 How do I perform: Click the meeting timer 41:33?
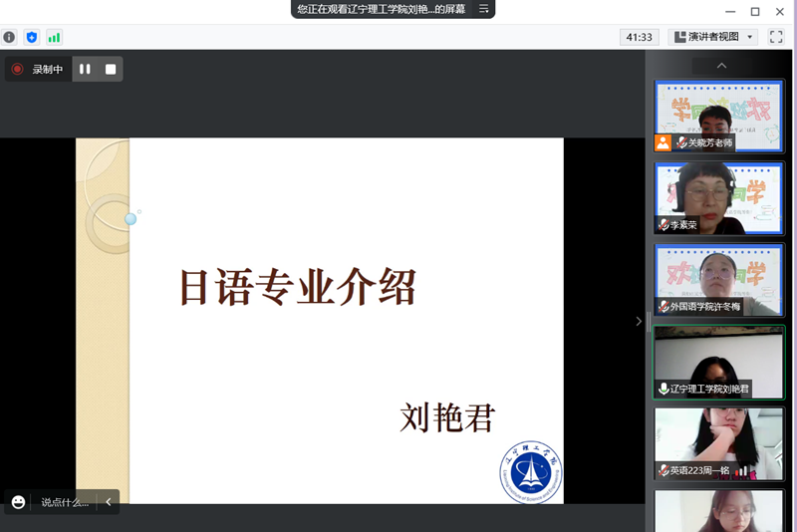click(x=639, y=37)
